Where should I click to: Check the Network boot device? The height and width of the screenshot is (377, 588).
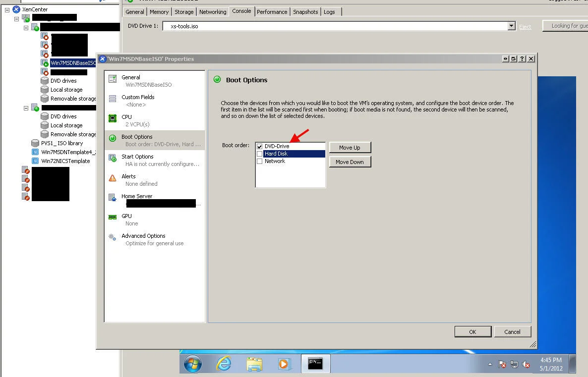259,162
